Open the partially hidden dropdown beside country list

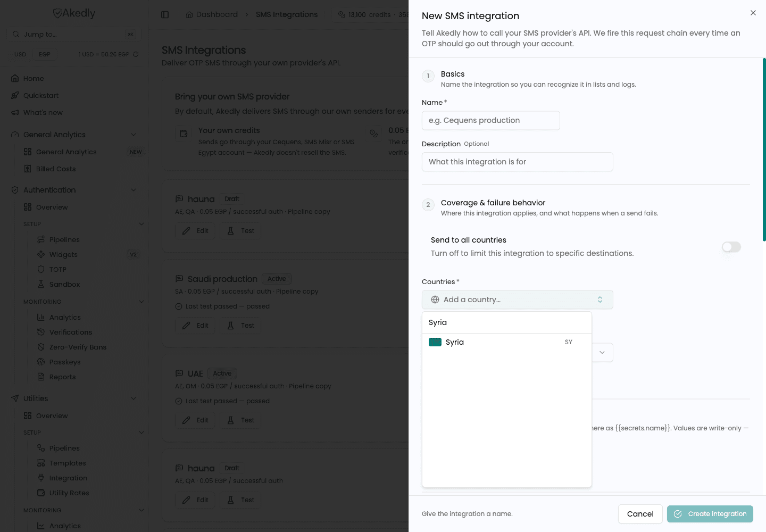pos(602,352)
